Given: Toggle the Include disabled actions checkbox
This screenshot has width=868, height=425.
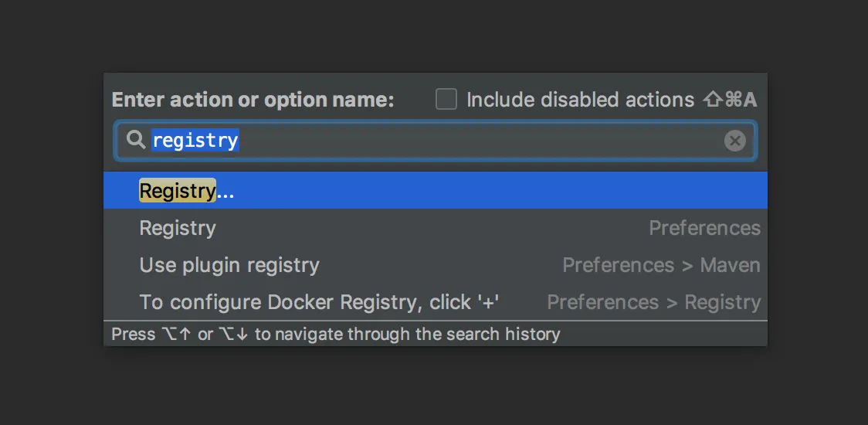Looking at the screenshot, I should click(x=446, y=100).
